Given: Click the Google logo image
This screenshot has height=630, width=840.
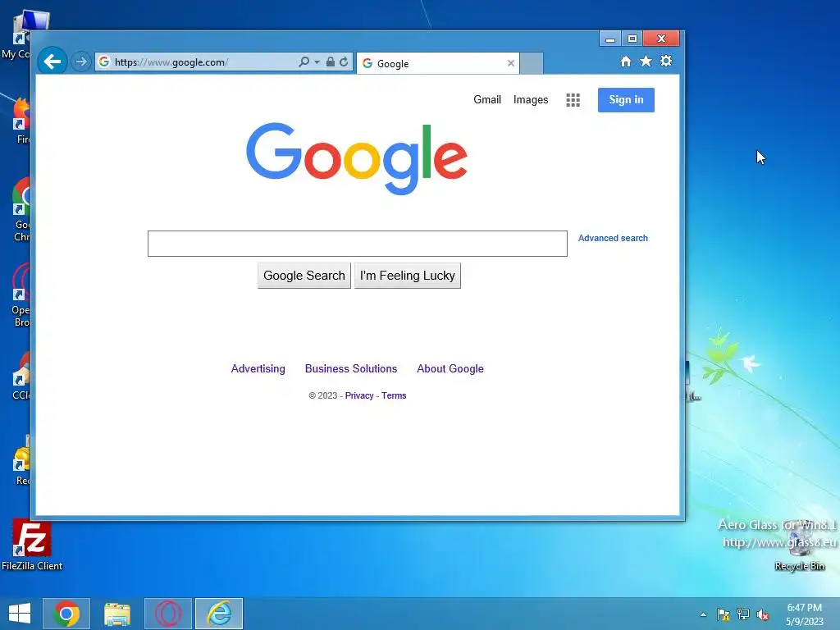Looking at the screenshot, I should point(357,158).
